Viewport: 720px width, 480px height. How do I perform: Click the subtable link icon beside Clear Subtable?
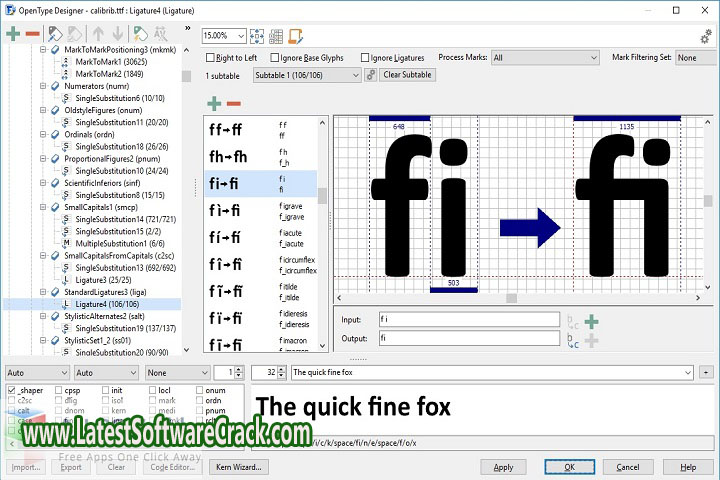(x=371, y=75)
